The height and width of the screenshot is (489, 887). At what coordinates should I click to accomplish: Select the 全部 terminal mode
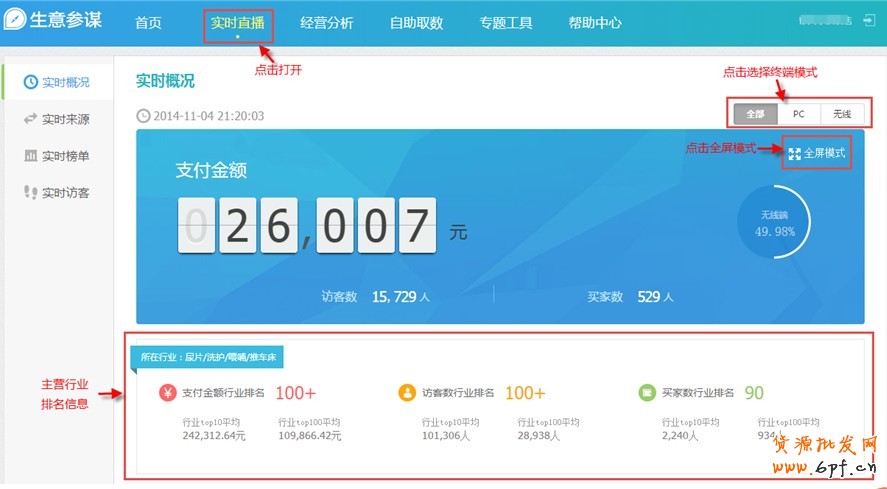point(755,114)
